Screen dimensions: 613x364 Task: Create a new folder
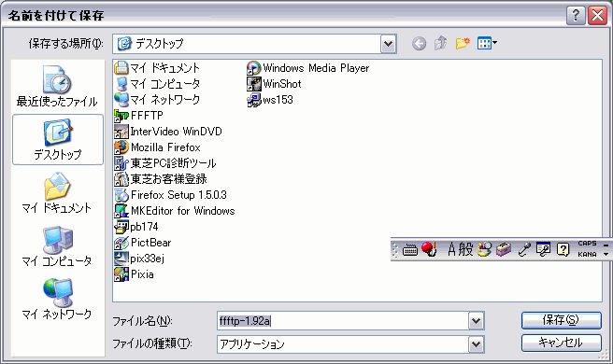pos(463,43)
